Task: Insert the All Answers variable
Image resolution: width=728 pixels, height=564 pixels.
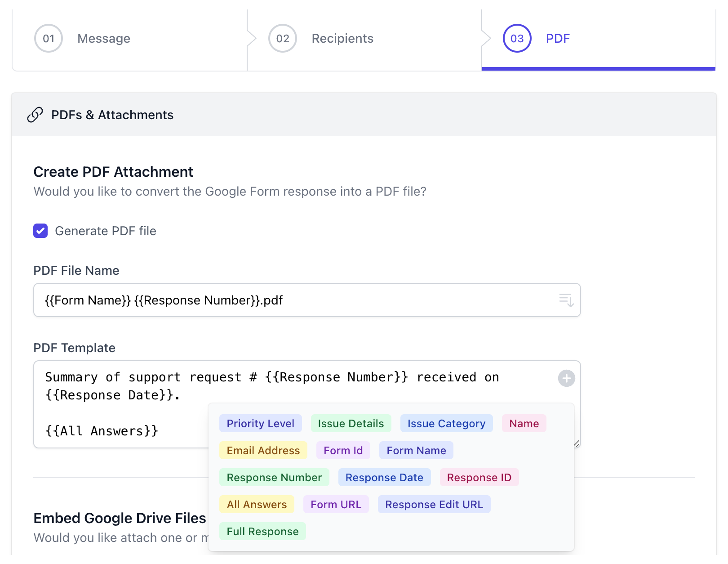Action: 257,504
